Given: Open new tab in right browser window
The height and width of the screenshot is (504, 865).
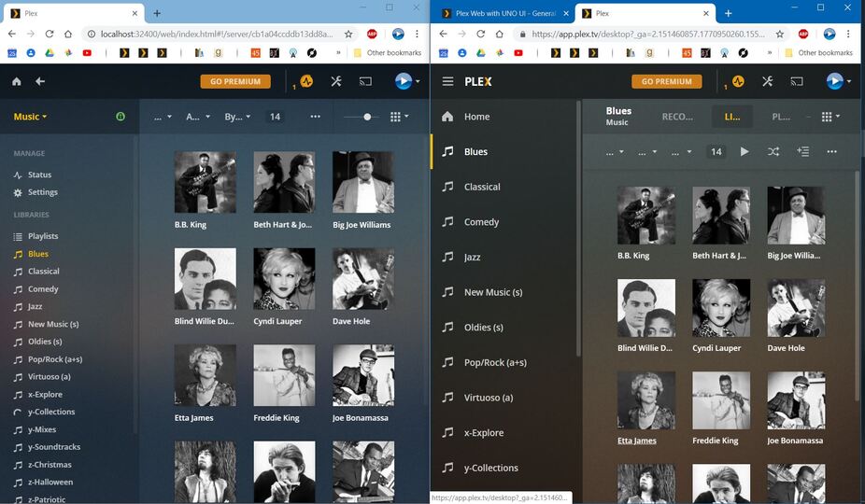Looking at the screenshot, I should click(x=729, y=13).
